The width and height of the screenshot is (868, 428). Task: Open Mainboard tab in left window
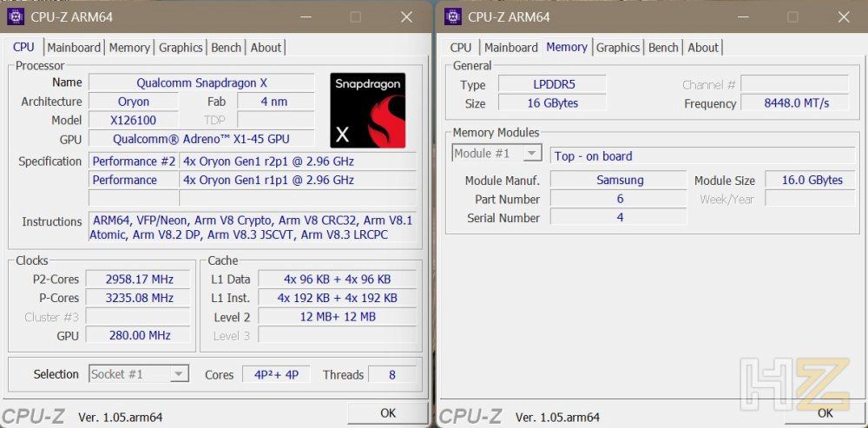(x=74, y=48)
